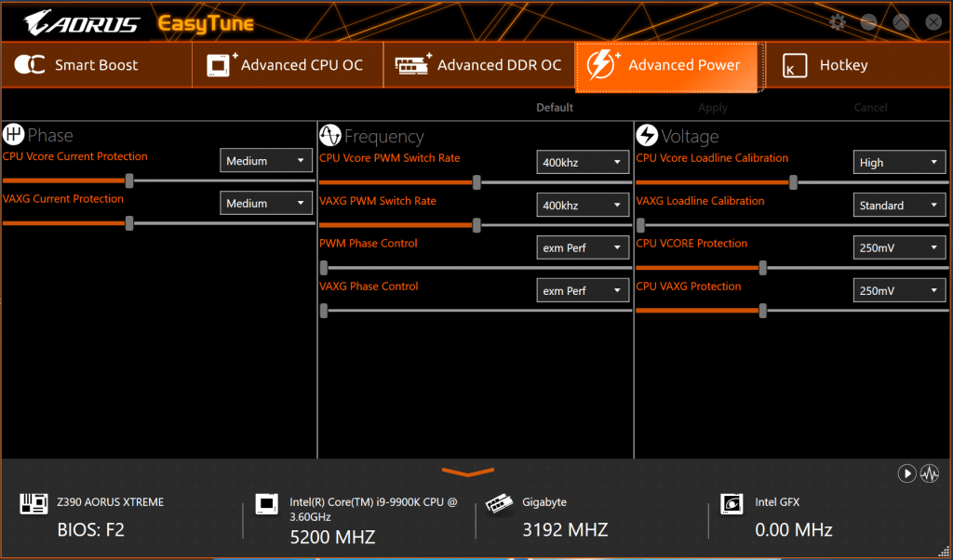The height and width of the screenshot is (560, 953).
Task: Click the Default button
Action: 555,108
